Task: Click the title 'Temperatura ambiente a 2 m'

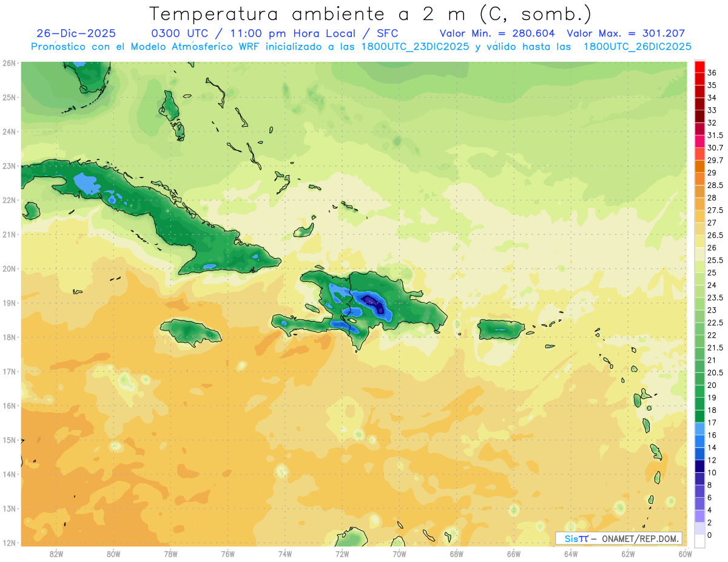Action: (x=307, y=14)
